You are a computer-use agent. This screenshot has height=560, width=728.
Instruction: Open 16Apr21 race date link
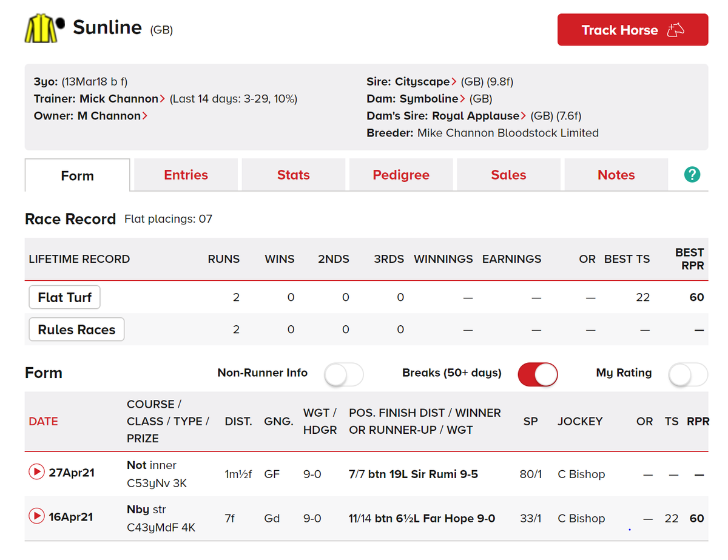72,516
